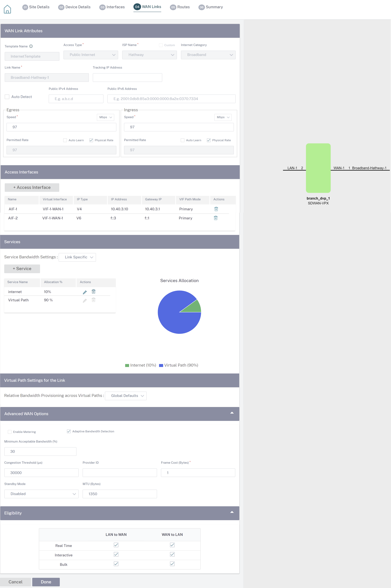This screenshot has width=391, height=588.
Task: Click the branch_dvp_1 device block in topology
Action: point(318,168)
